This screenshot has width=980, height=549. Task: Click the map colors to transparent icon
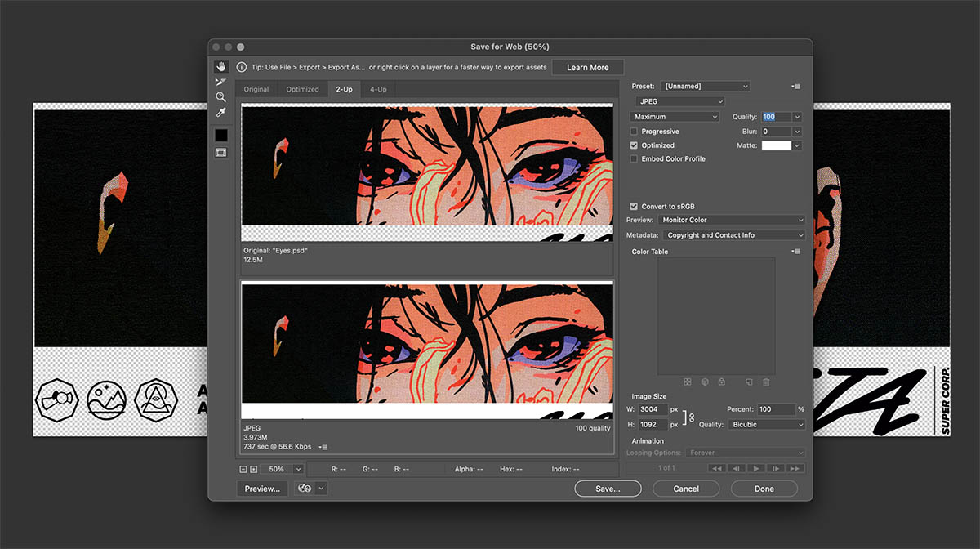coord(688,382)
